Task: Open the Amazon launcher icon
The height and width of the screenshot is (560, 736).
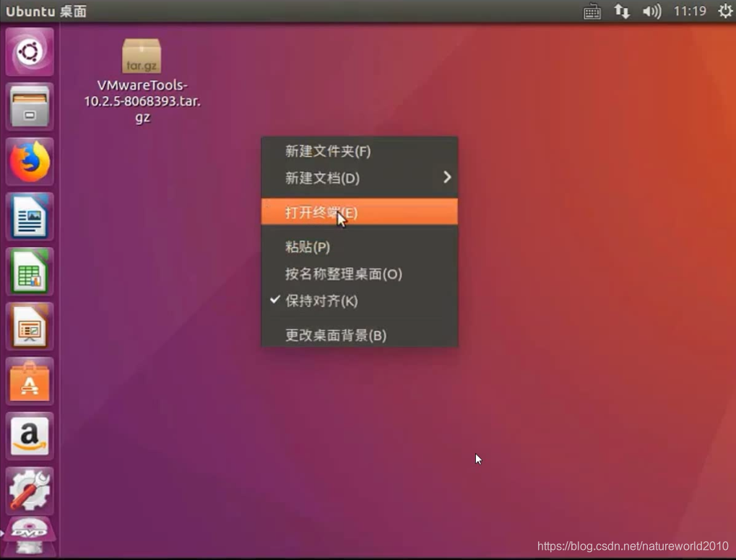Action: click(x=30, y=436)
